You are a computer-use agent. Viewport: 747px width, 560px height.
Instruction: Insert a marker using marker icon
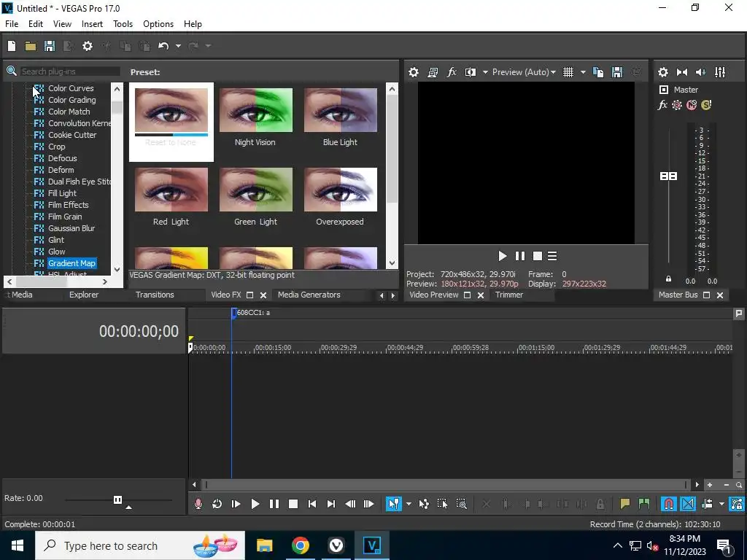point(624,504)
